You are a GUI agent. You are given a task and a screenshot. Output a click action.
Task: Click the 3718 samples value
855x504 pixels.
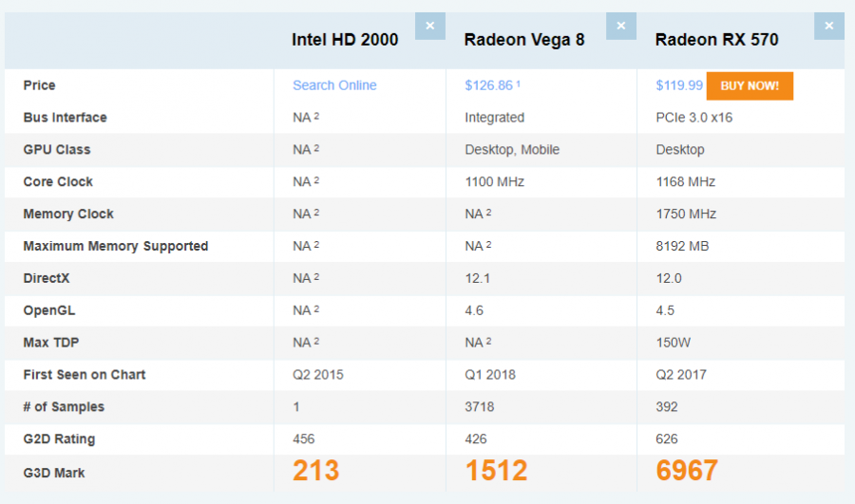[x=480, y=407]
